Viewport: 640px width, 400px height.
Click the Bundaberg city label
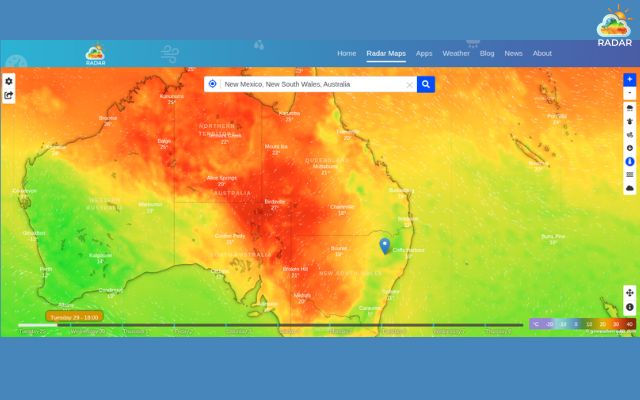401,190
